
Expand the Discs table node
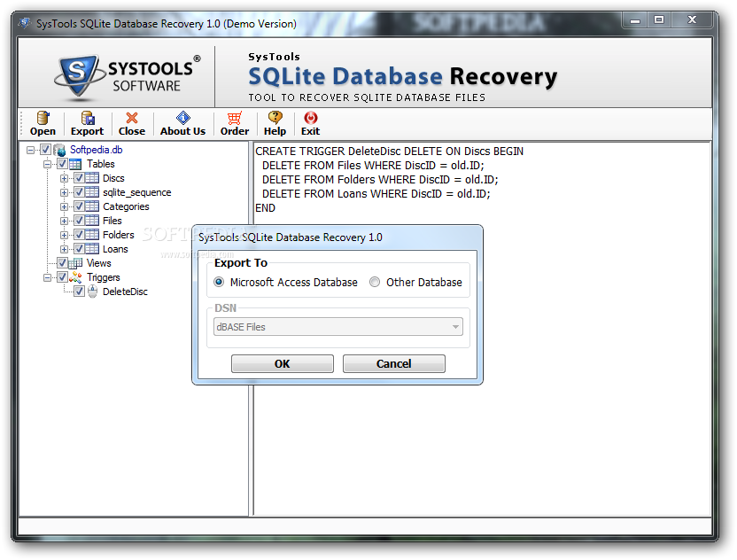click(64, 179)
